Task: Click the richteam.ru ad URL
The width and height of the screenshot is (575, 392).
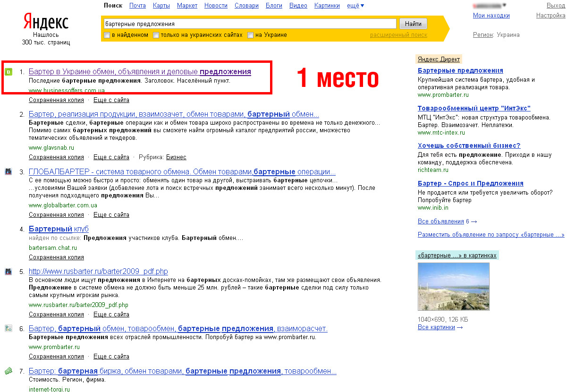Action: [x=433, y=170]
